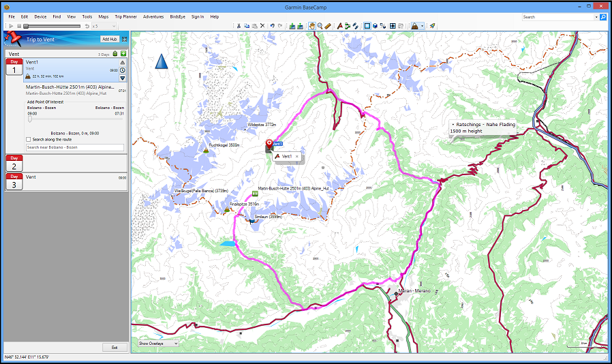This screenshot has height=364, width=612.
Task: Select the Day 2 calendar tile
Action: [x=14, y=163]
